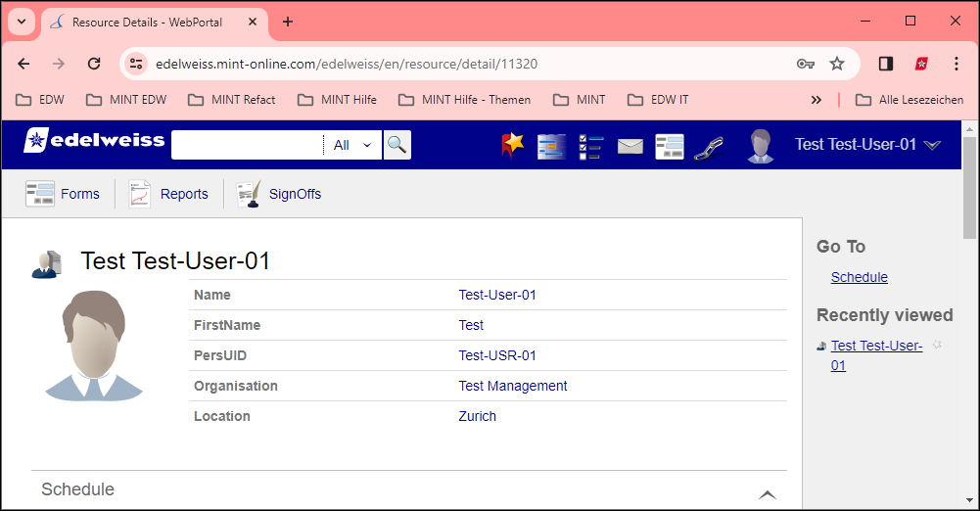Open the forms icon in blue header
This screenshot has width=980, height=511.
(670, 147)
